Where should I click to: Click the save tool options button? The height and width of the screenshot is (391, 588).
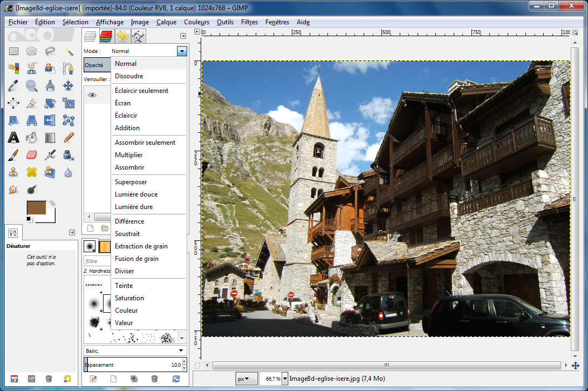pos(14,379)
